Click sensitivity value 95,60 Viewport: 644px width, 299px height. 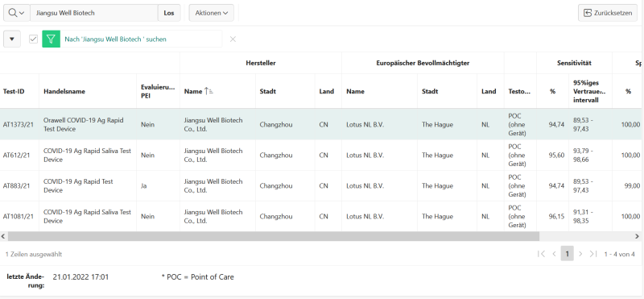[556, 155]
